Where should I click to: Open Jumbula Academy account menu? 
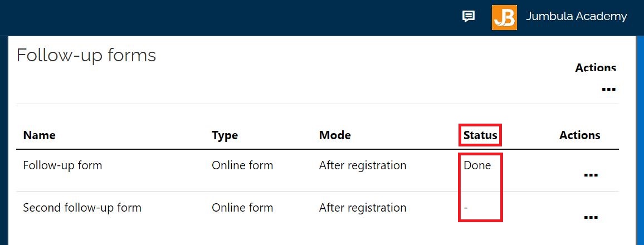coord(576,16)
